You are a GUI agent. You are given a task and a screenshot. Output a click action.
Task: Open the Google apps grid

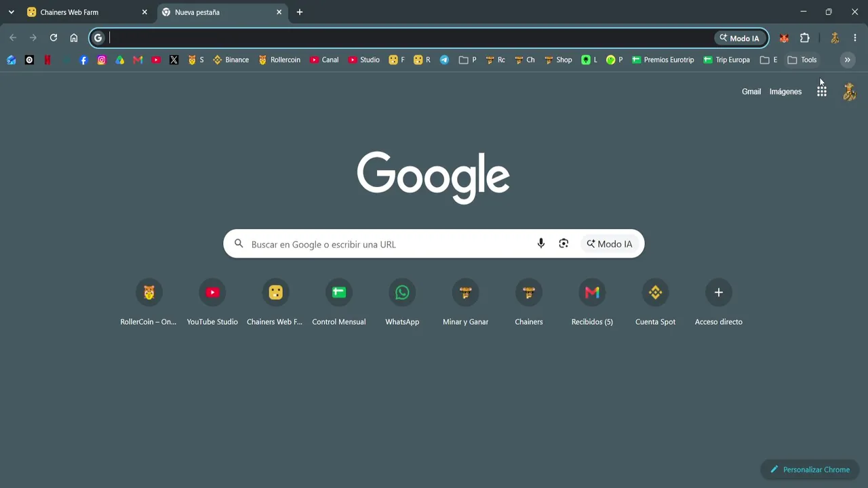[x=822, y=91]
